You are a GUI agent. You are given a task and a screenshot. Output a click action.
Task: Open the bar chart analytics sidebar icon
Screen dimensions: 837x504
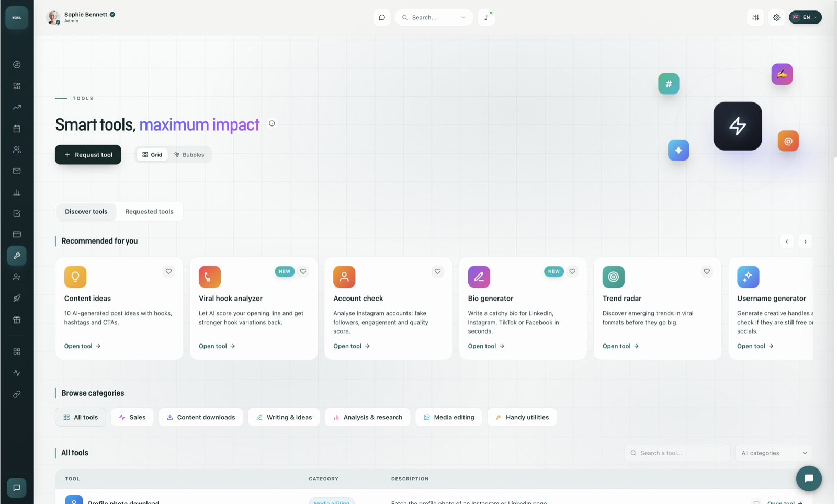pyautogui.click(x=17, y=192)
